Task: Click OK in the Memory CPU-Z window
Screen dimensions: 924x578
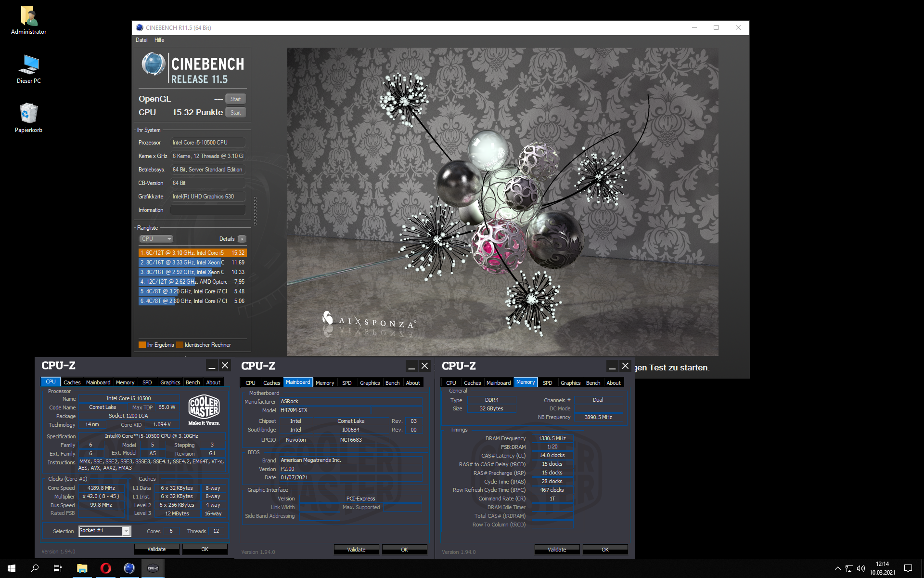Action: click(x=605, y=550)
